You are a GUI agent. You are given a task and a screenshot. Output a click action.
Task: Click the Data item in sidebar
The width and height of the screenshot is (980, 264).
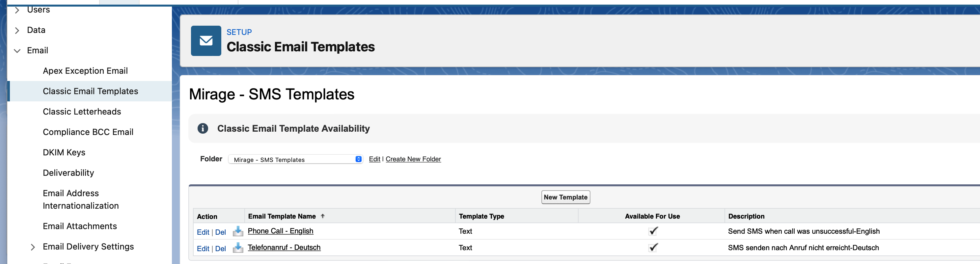pos(36,30)
